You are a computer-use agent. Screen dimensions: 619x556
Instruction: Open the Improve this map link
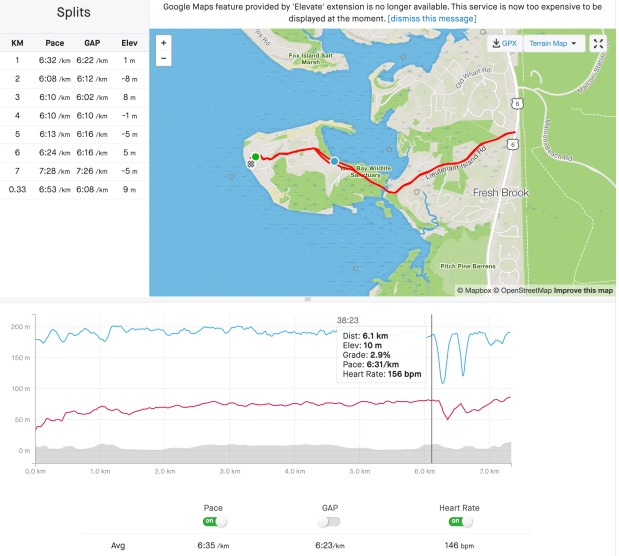(x=584, y=290)
